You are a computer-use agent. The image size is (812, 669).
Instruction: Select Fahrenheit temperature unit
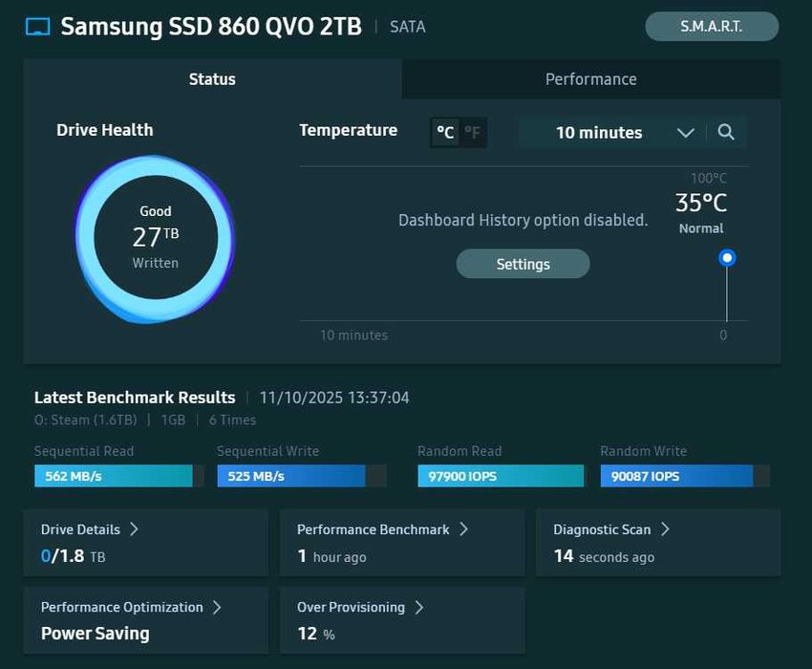(472, 133)
